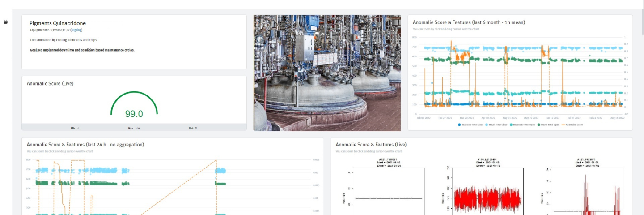This screenshot has width=644, height=215.
Task: Click the folder icon in left sidebar
Action: [x=6, y=22]
